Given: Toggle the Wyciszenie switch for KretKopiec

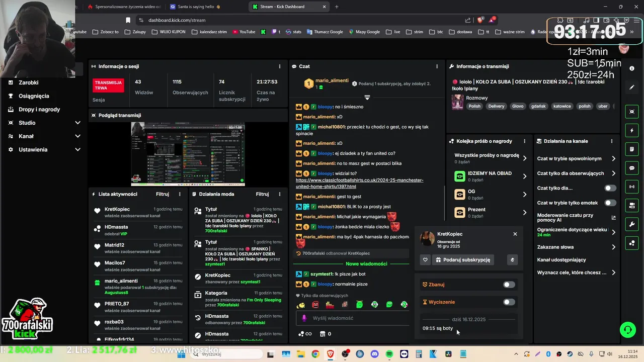Looking at the screenshot, I should click(x=509, y=302).
